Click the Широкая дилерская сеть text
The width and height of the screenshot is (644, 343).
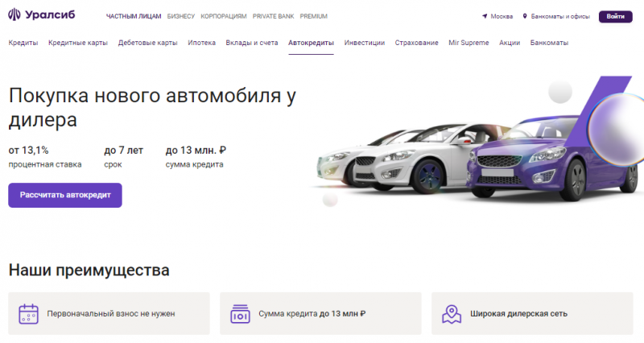point(518,314)
